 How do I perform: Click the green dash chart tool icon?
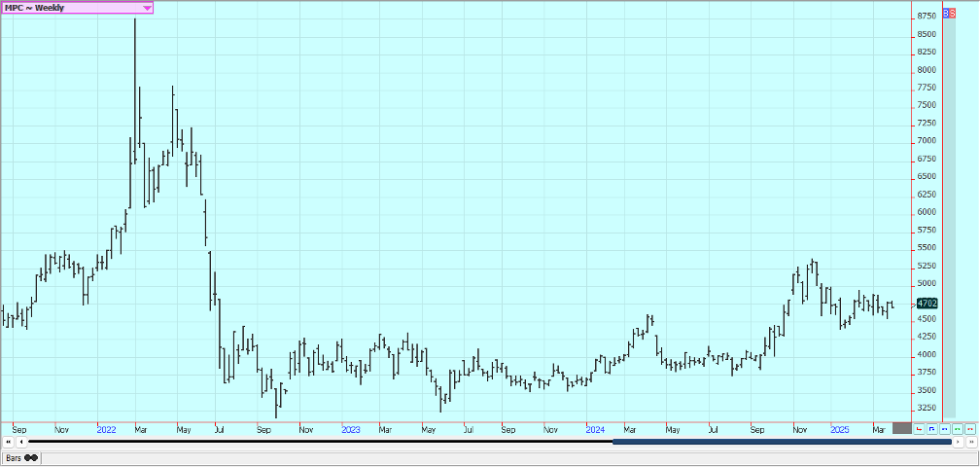[x=957, y=428]
